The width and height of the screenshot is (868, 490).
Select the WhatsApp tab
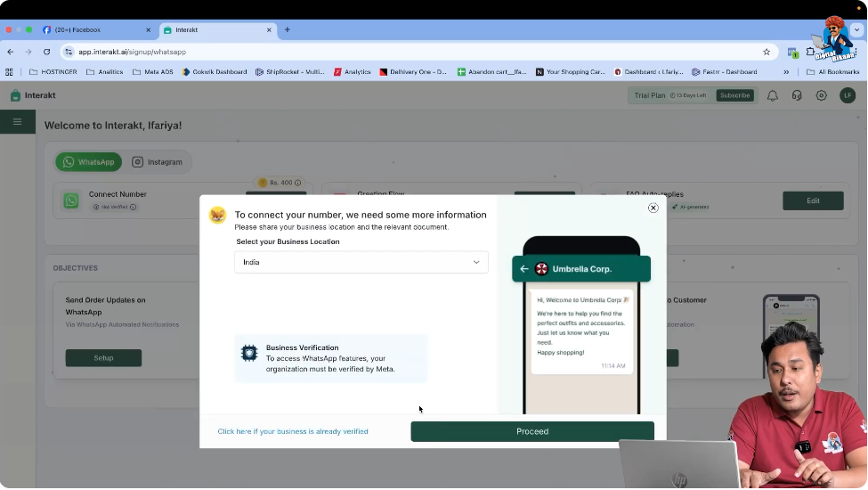point(88,161)
